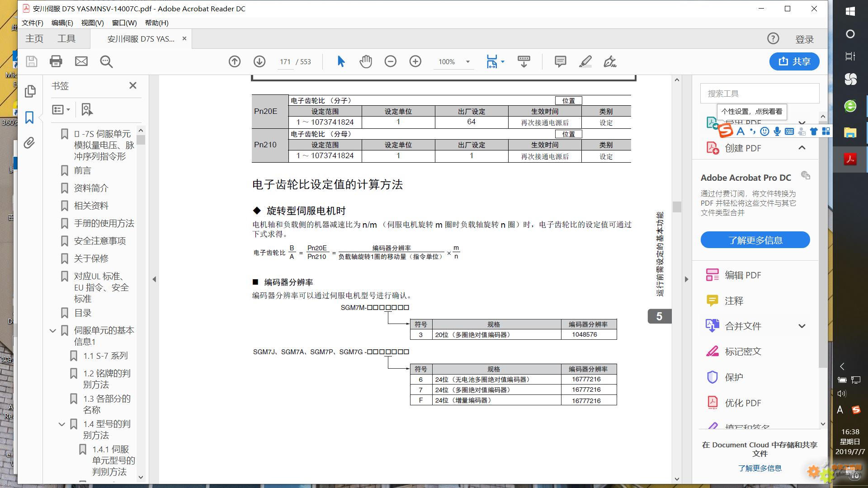
Task: Open bookmark options dropdown menu
Action: [x=61, y=109]
